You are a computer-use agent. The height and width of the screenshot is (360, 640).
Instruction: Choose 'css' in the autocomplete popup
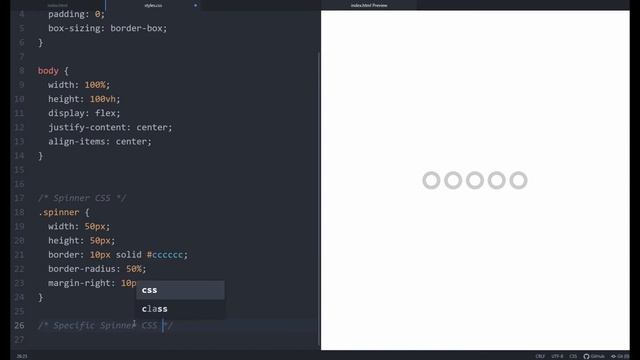[180, 290]
